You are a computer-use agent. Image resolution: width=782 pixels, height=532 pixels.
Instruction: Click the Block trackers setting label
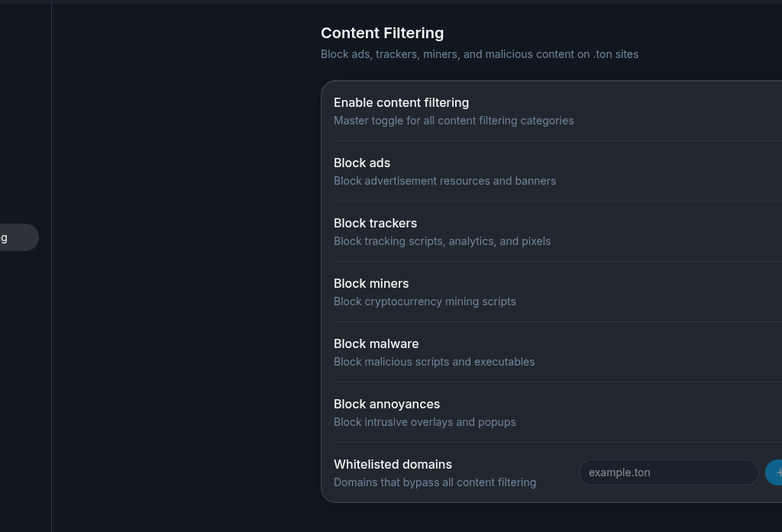[x=375, y=223]
